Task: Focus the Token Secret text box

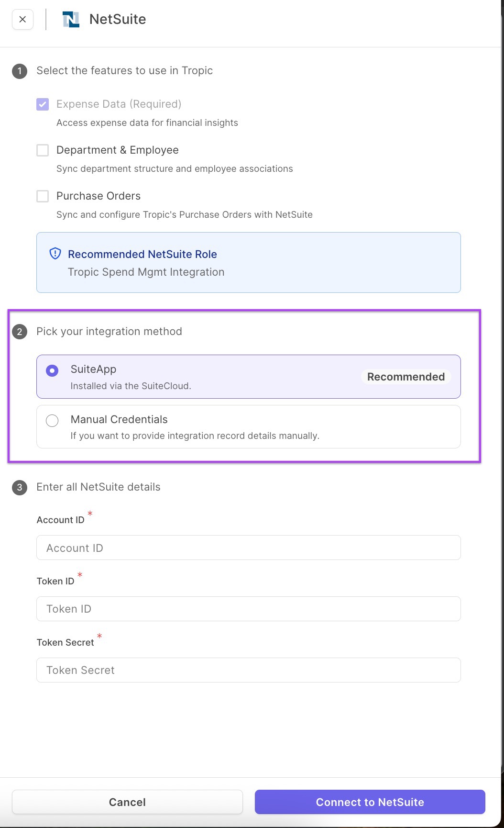Action: 248,670
